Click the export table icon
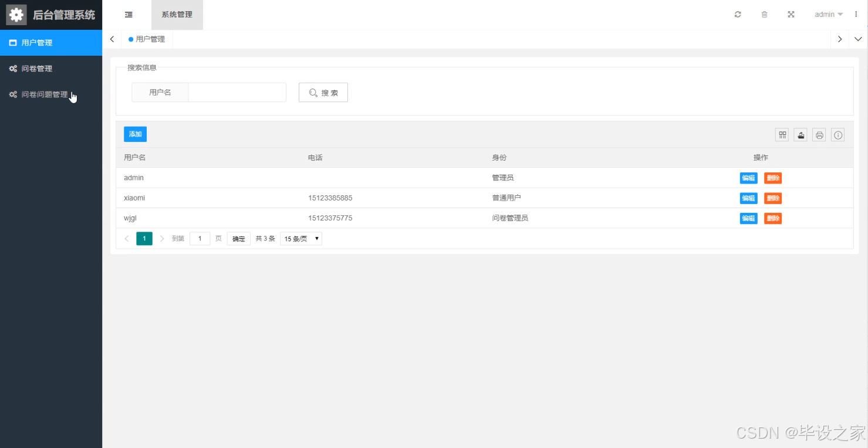868x448 pixels. click(801, 135)
